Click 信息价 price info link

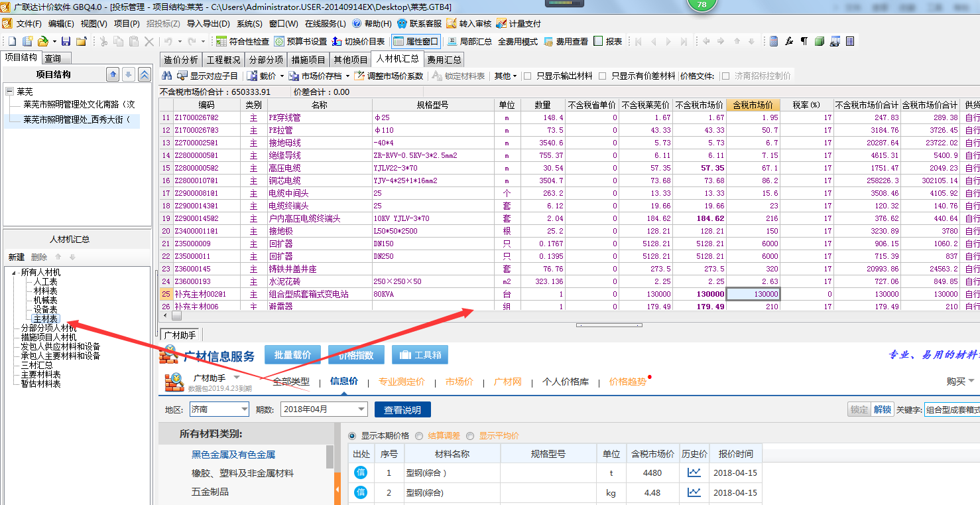(x=343, y=382)
